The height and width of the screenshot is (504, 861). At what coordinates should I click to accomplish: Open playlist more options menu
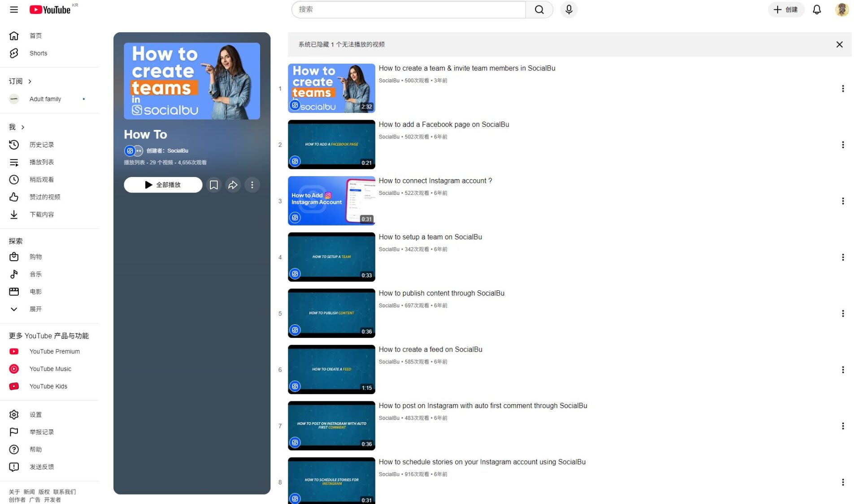252,185
